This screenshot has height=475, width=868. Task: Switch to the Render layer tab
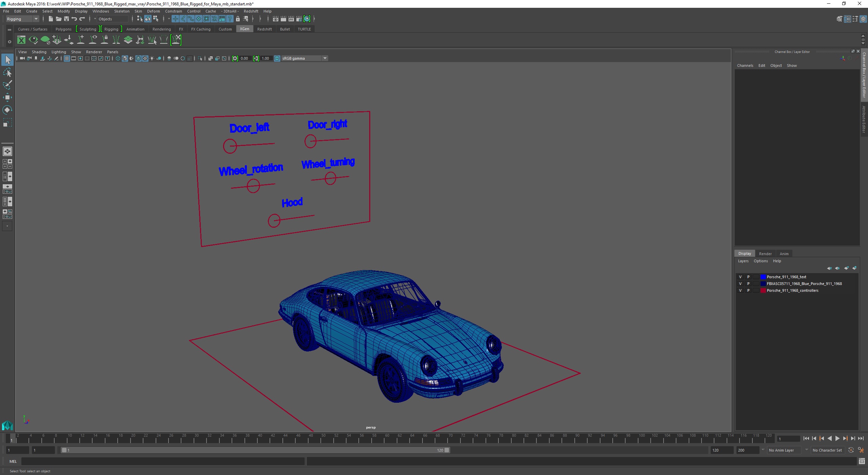pyautogui.click(x=765, y=254)
